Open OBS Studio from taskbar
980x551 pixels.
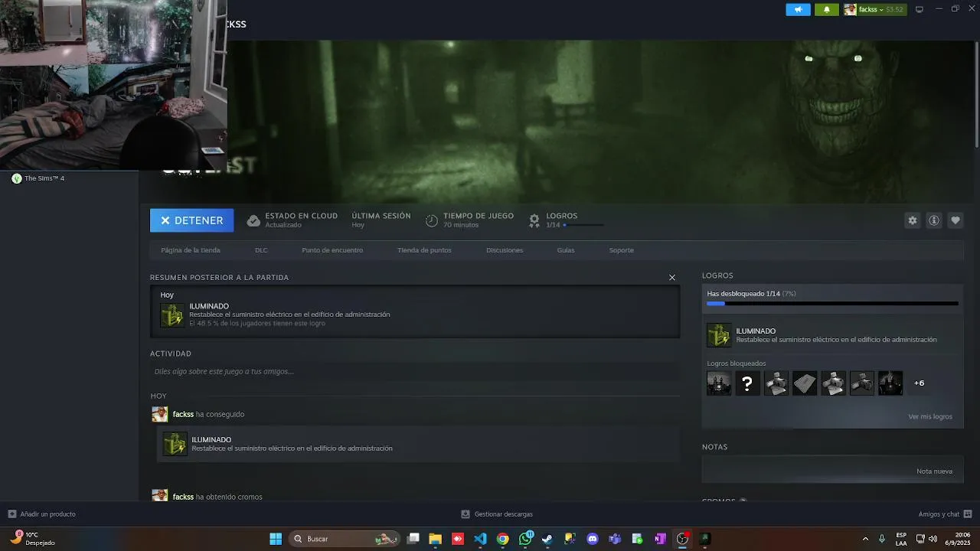point(682,539)
